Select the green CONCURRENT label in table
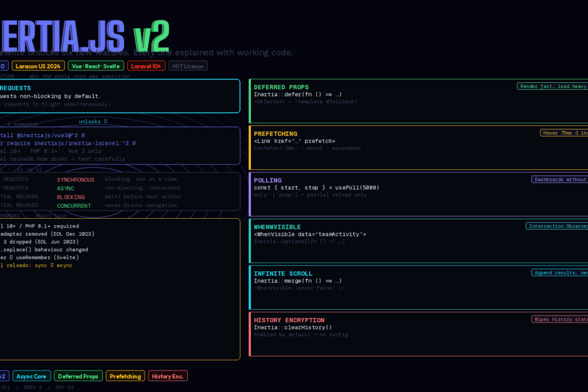This screenshot has width=588, height=392. (x=74, y=205)
